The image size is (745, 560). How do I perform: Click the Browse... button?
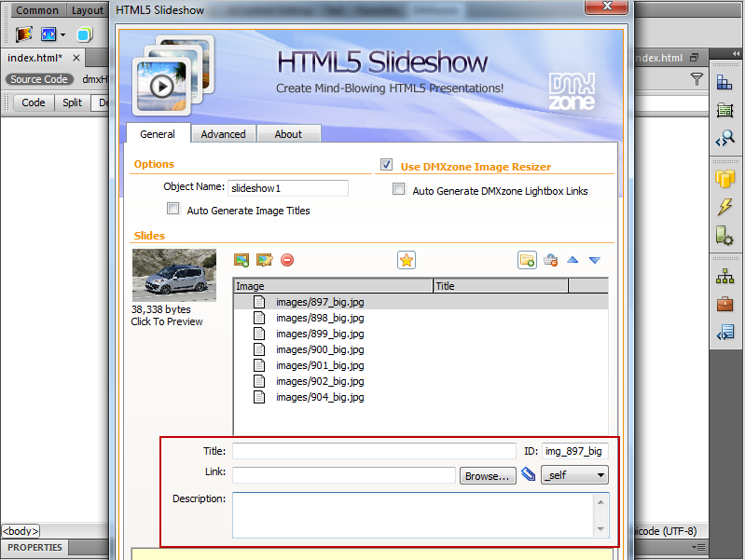tap(488, 475)
